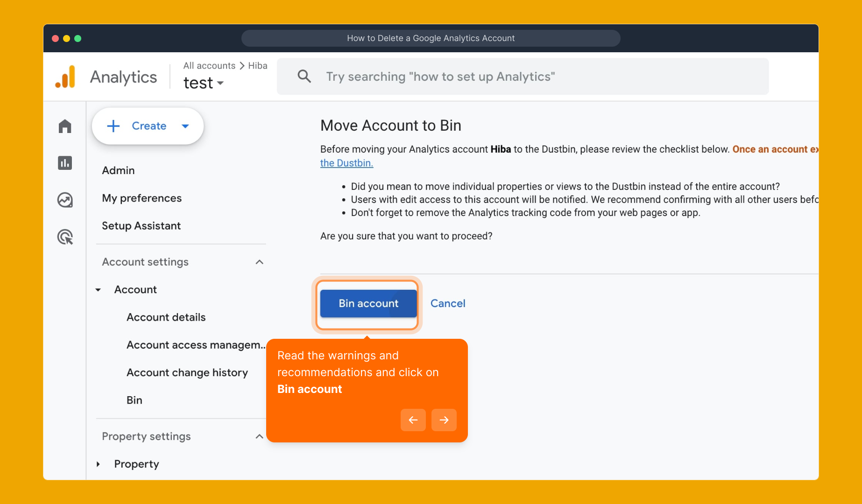Go to next tutorial step arrow
Screen dimensions: 862x504
pyautogui.click(x=444, y=420)
